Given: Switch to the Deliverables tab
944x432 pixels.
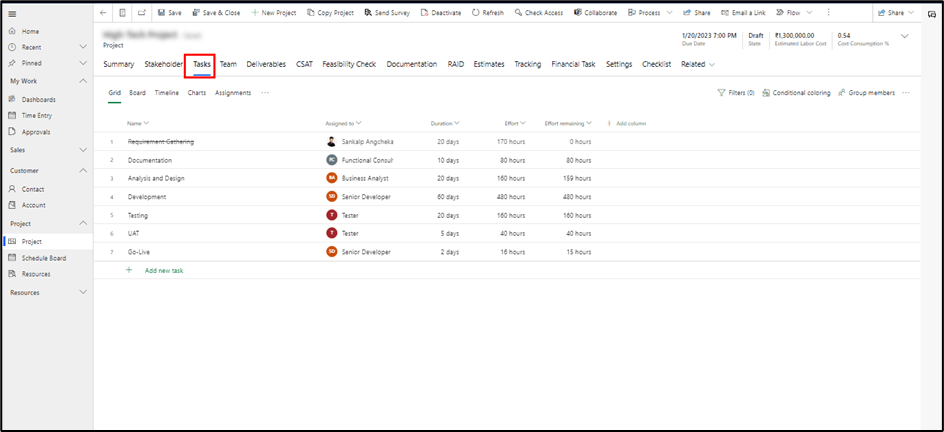Looking at the screenshot, I should [266, 64].
